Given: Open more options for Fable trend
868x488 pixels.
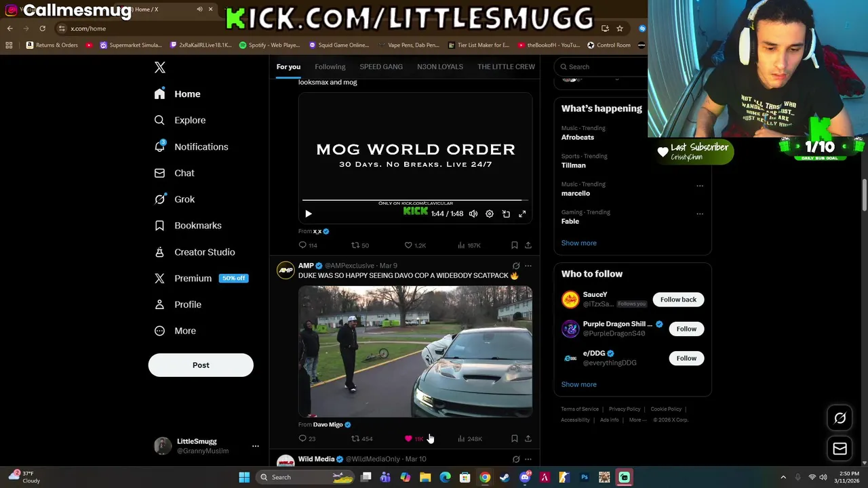Looking at the screenshot, I should pos(700,213).
